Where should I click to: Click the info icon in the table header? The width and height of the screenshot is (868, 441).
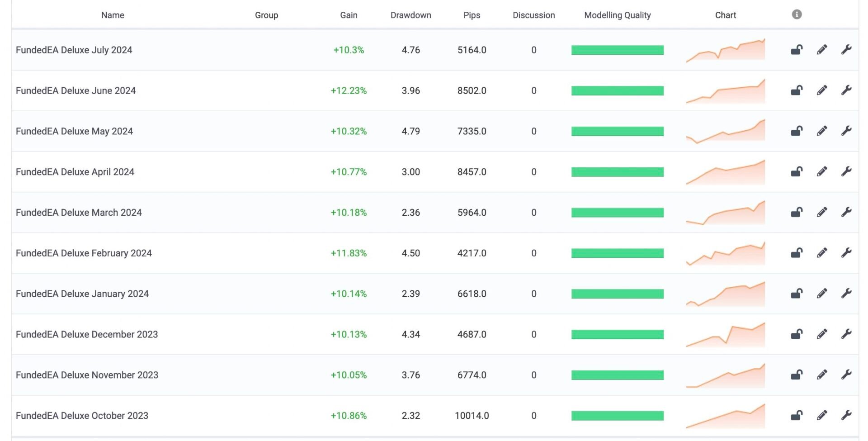(797, 14)
